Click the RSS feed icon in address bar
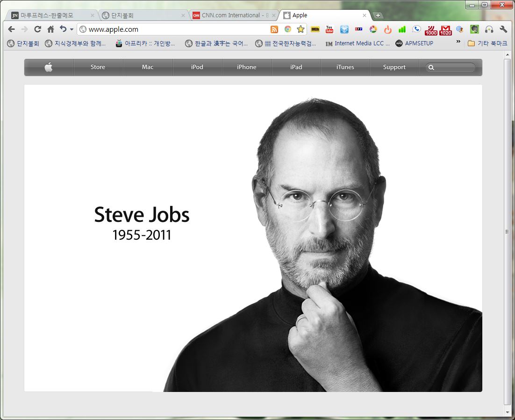 tap(274, 29)
